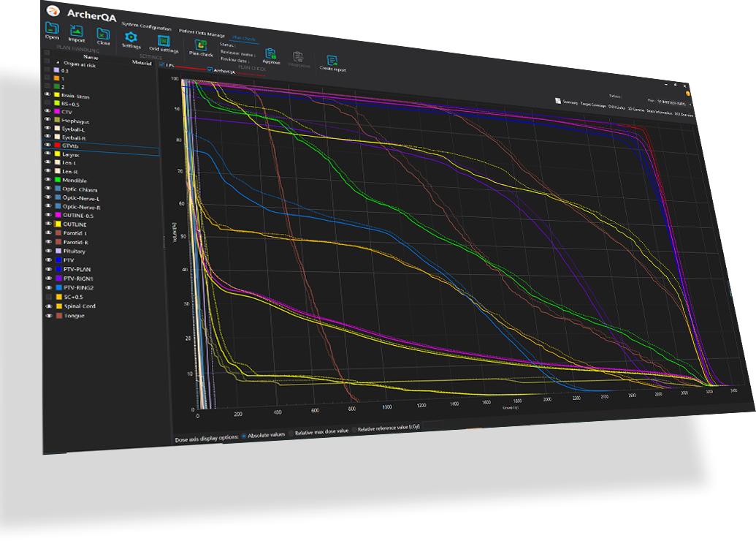Uncheck the TPS curve checkbox
756x541 pixels.
coord(161,64)
